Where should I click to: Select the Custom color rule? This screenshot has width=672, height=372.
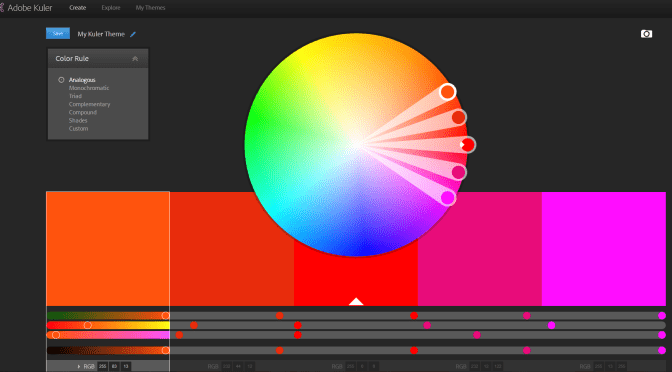[x=78, y=129]
